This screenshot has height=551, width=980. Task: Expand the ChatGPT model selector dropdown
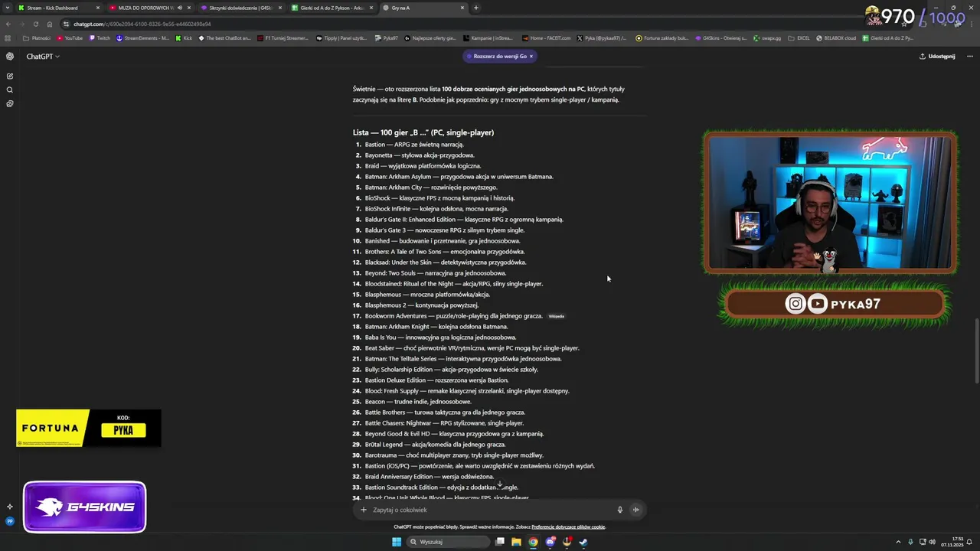43,56
